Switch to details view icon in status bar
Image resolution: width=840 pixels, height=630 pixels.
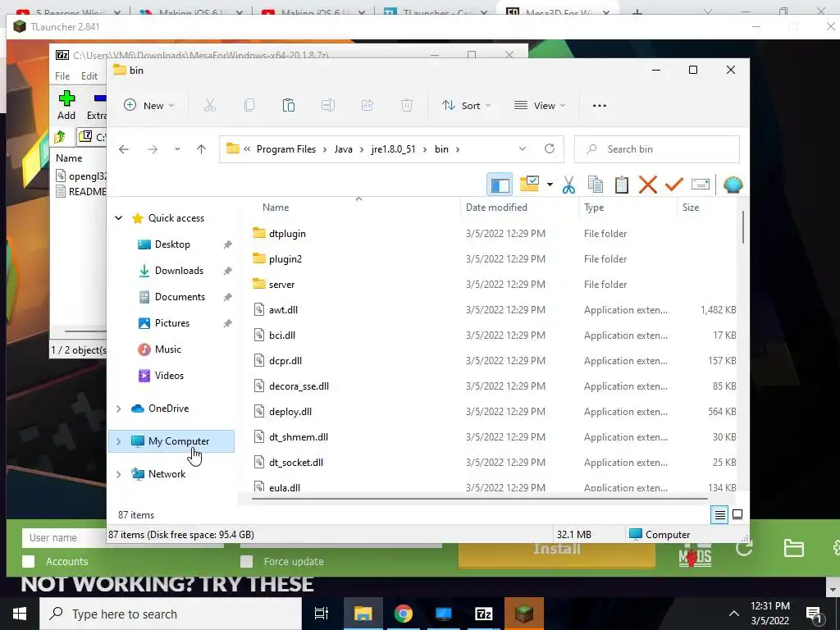point(719,515)
